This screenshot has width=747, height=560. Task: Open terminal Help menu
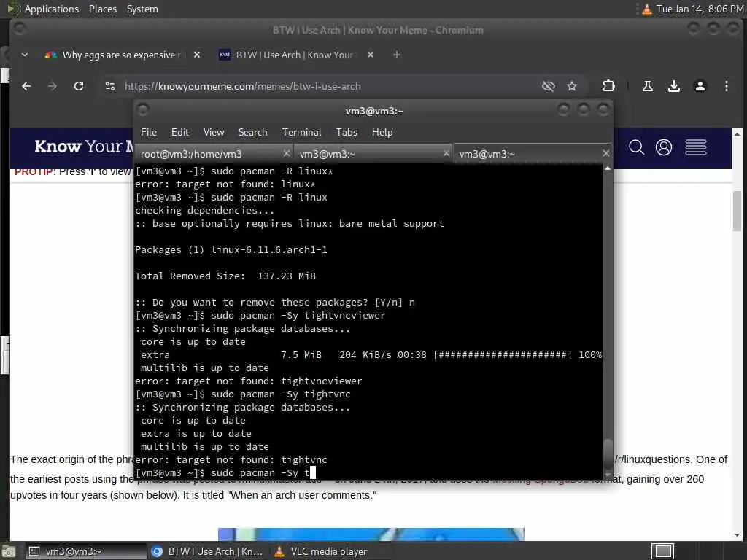point(382,133)
